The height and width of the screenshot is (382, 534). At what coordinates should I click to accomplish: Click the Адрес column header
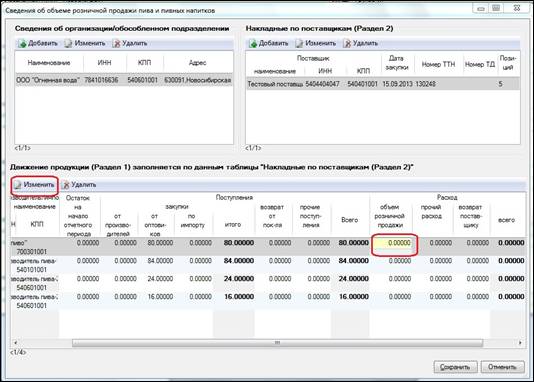click(x=198, y=63)
